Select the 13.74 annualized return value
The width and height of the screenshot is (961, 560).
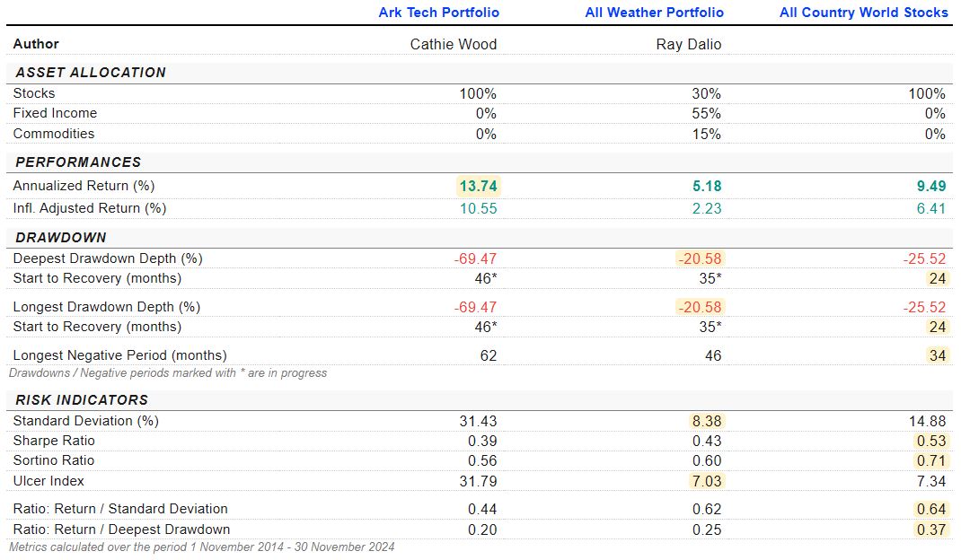(479, 187)
